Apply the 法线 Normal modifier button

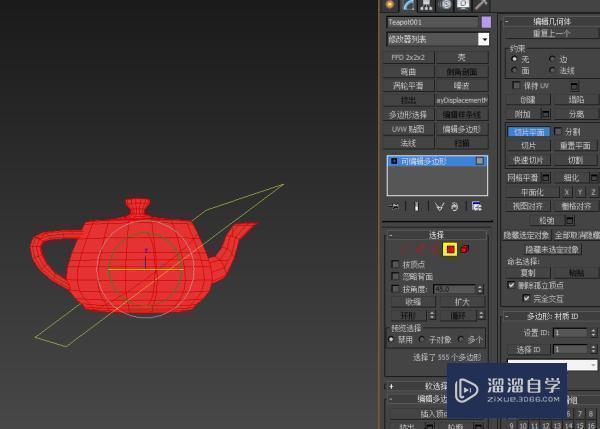tap(408, 143)
